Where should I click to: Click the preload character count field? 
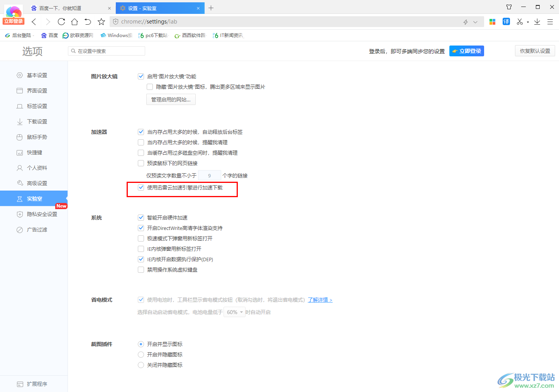point(210,176)
